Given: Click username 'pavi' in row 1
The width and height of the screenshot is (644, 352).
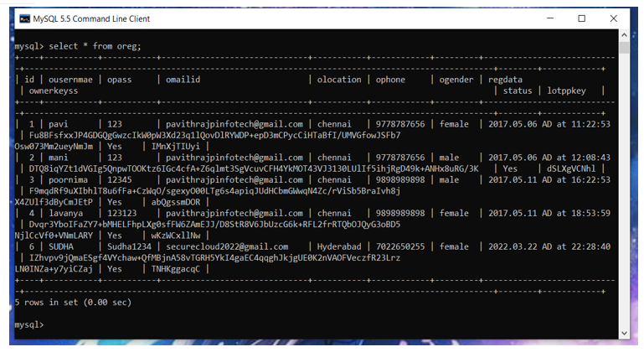Looking at the screenshot, I should (59, 124).
